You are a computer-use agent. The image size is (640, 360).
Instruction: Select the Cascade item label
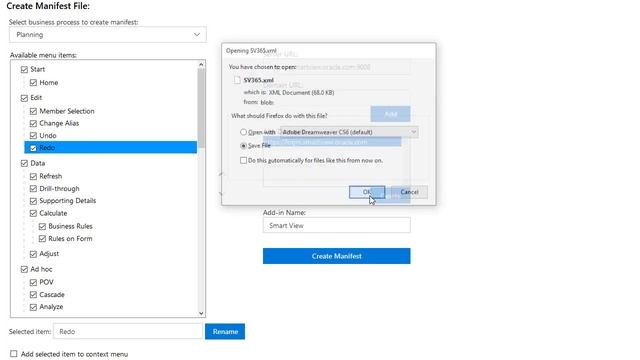(x=52, y=295)
